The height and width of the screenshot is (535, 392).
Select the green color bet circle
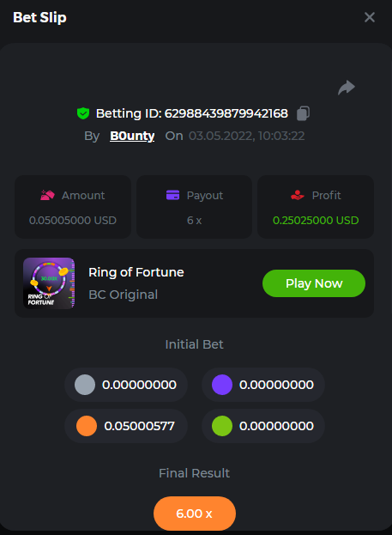coord(222,426)
